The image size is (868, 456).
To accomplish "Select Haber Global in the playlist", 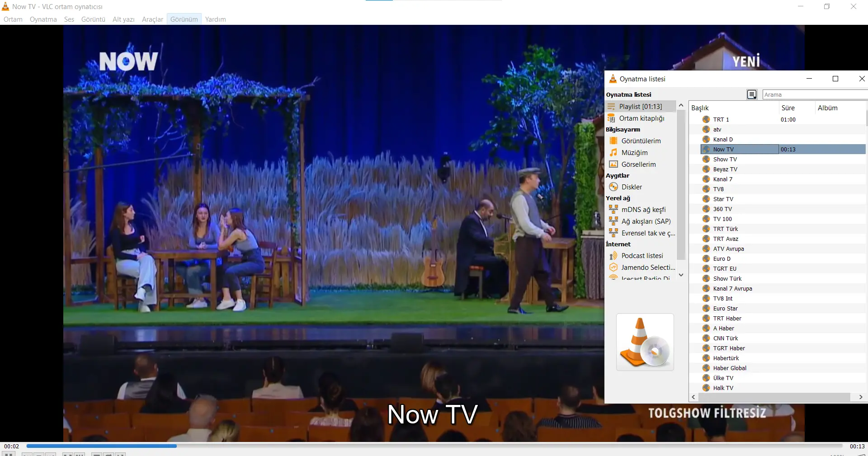I will point(783,368).
